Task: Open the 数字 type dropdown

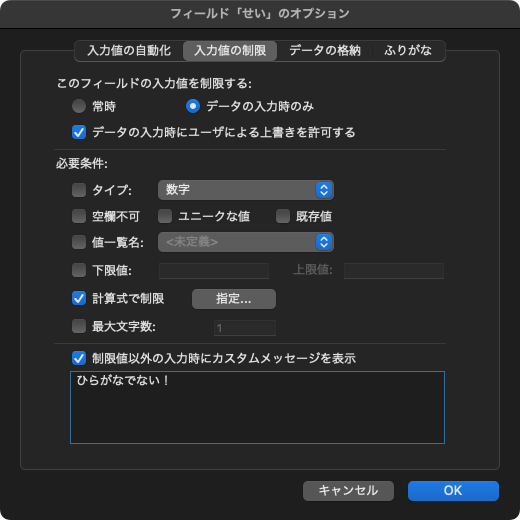Action: 246,190
